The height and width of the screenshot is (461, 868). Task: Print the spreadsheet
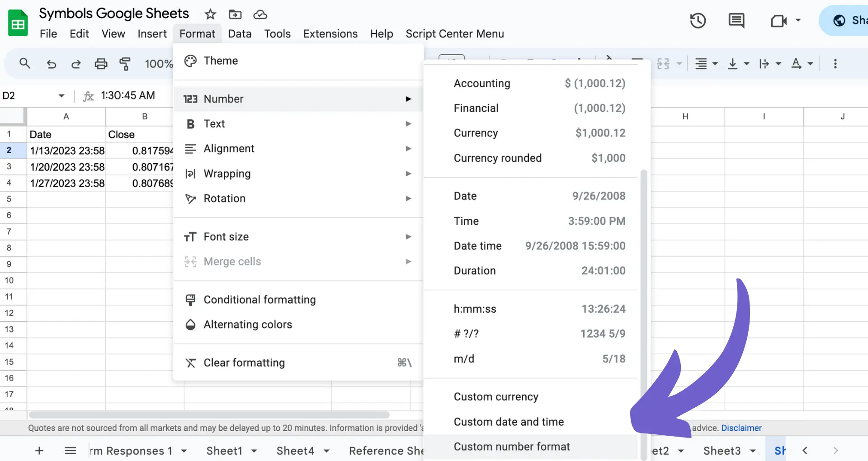coord(101,64)
